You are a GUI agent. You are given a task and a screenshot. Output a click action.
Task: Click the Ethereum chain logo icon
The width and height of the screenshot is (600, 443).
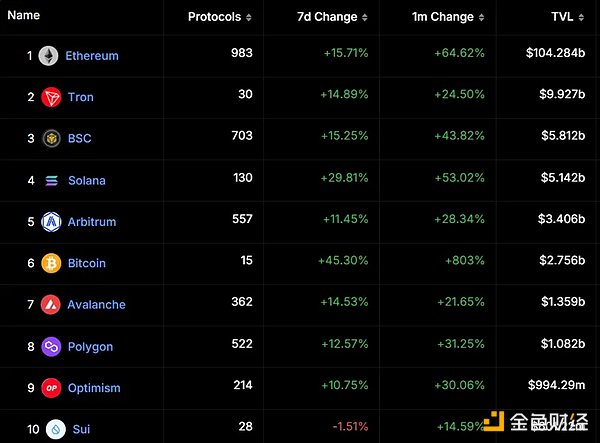(x=48, y=56)
